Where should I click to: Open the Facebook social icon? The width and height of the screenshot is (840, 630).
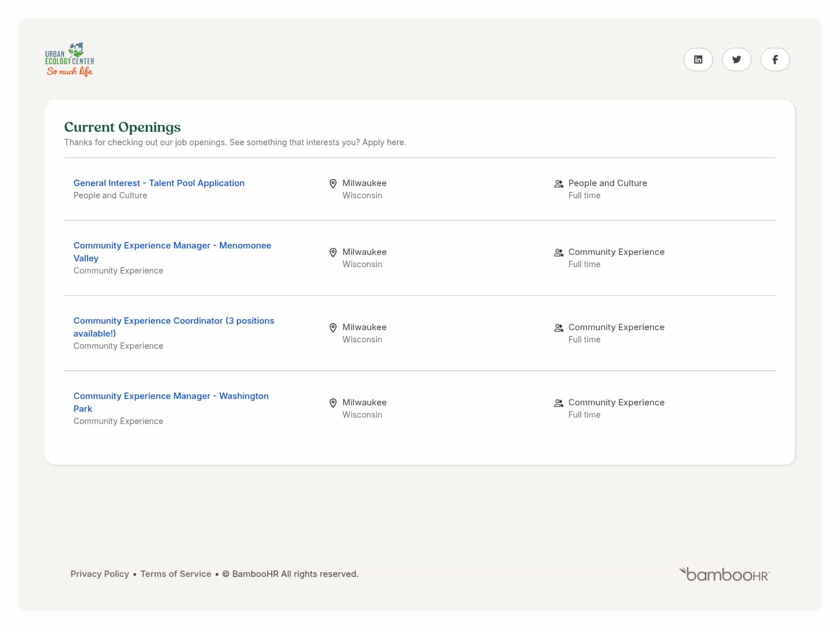[775, 60]
